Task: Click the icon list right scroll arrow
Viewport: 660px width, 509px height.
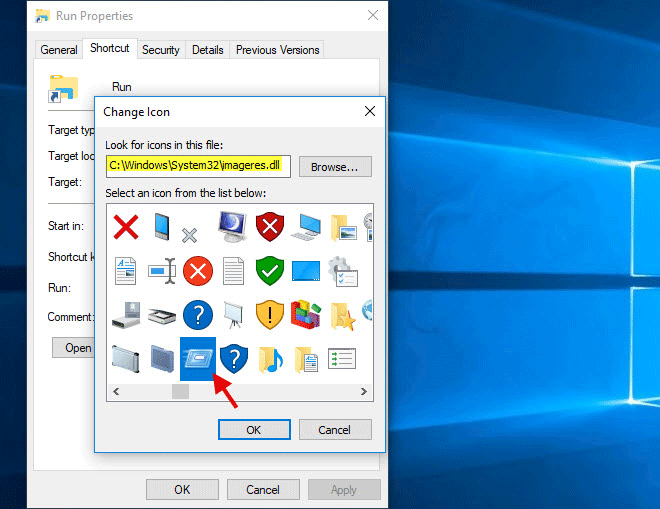Action: pyautogui.click(x=364, y=392)
